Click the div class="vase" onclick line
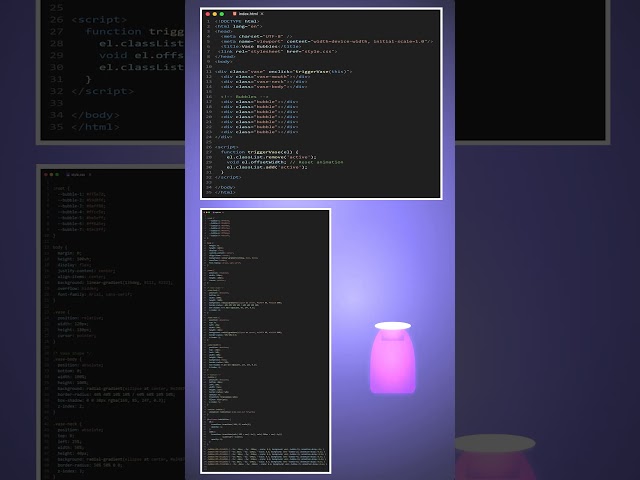Screen dimensions: 640x480 283,71
